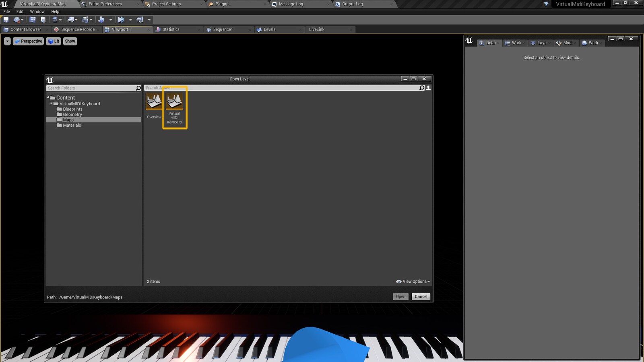The height and width of the screenshot is (362, 644).
Task: Click the Launch toolbar icon
Action: (140, 19)
